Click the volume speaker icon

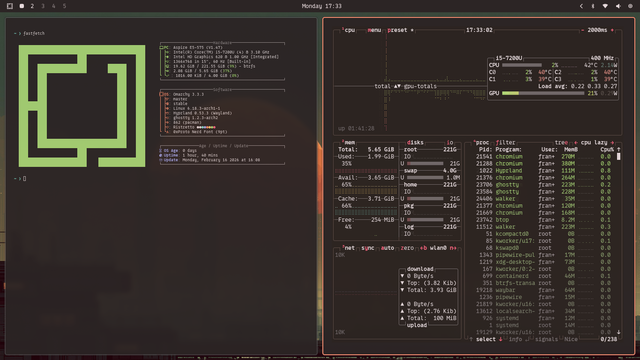click(x=618, y=6)
